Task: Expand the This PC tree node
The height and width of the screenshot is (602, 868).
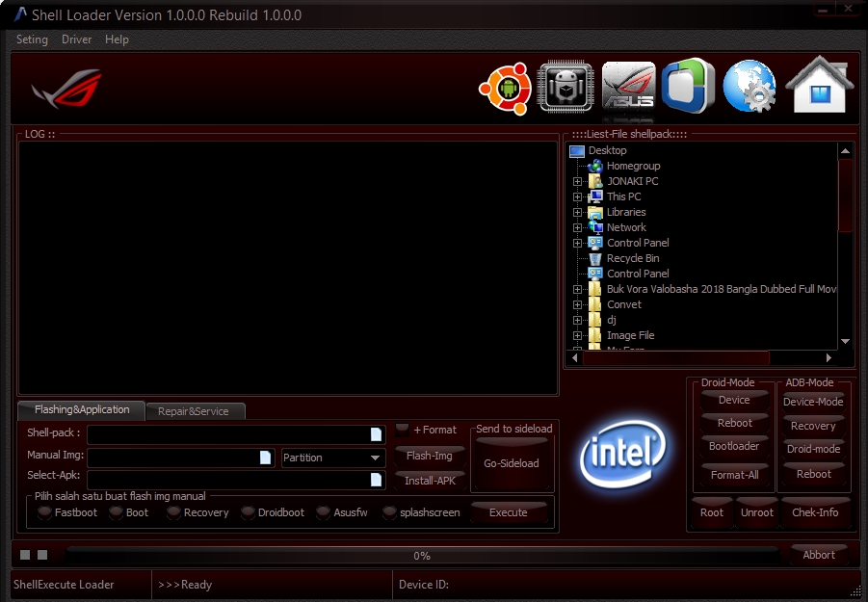Action: (x=577, y=197)
